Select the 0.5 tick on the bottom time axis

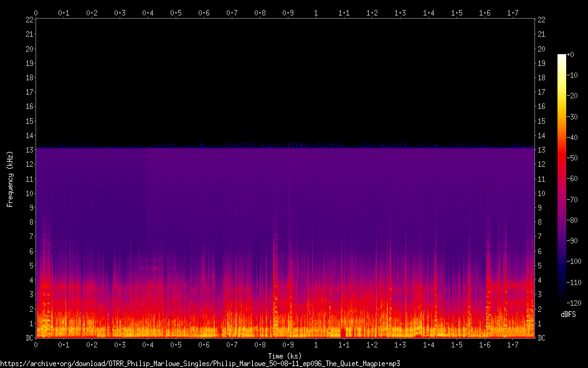[176, 345]
